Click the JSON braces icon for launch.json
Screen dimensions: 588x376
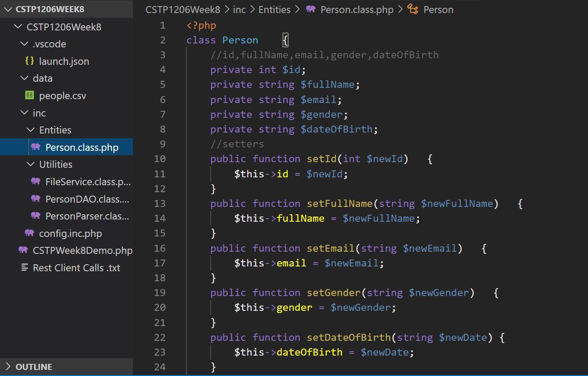[29, 61]
